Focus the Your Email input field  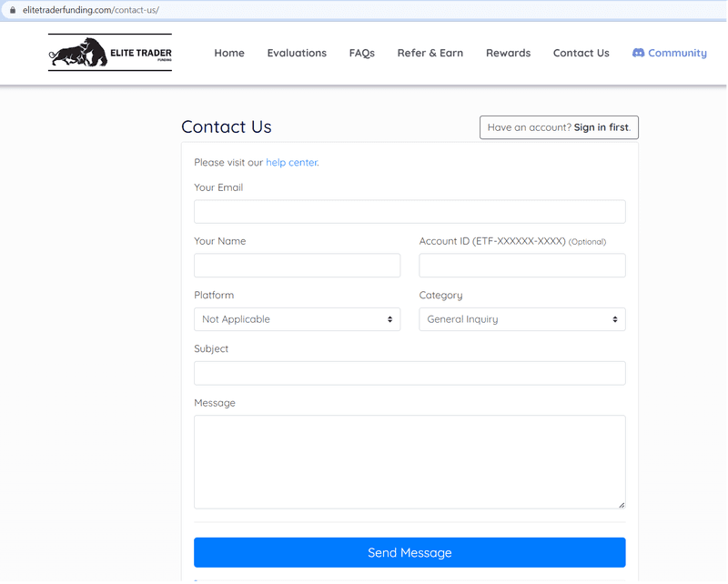pyautogui.click(x=410, y=212)
